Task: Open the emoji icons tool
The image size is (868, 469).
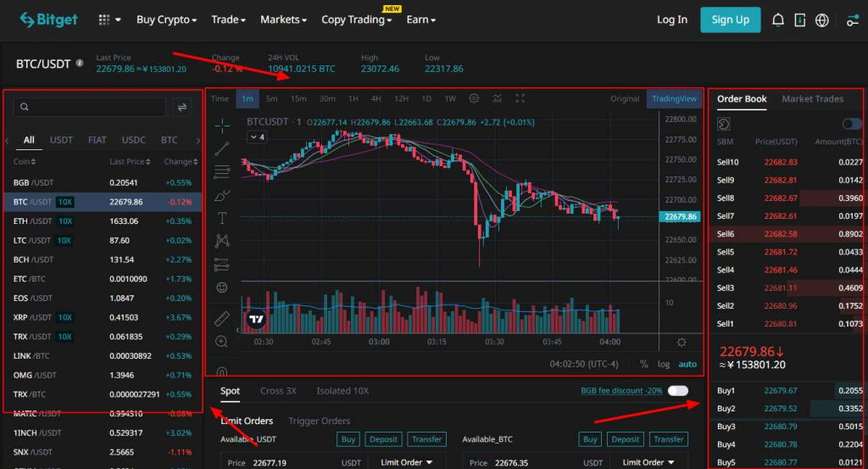Action: pyautogui.click(x=222, y=288)
